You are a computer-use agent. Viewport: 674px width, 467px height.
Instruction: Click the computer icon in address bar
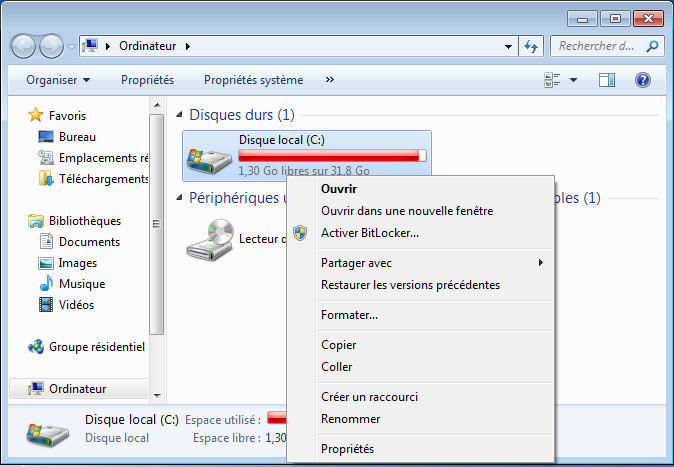(90, 46)
